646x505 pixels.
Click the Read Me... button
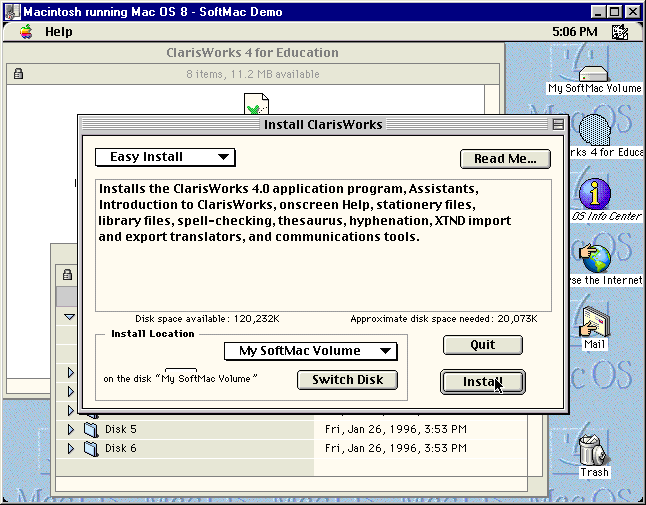point(505,159)
